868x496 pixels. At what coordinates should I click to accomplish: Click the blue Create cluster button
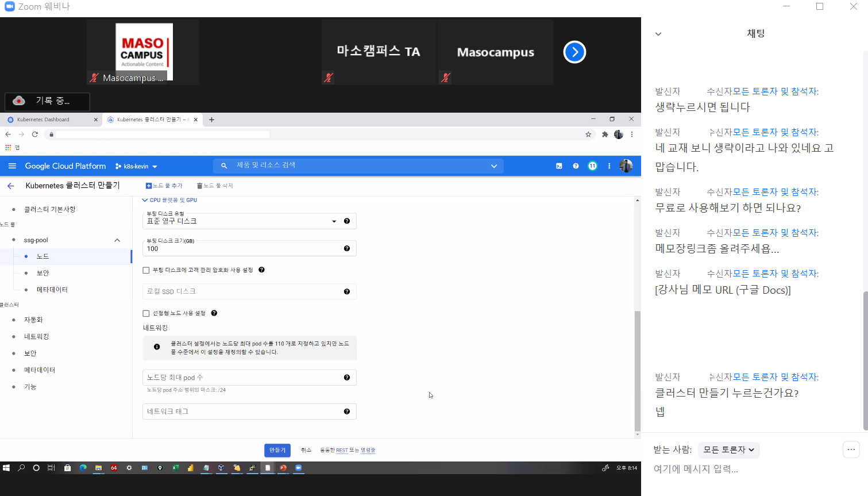tap(277, 450)
